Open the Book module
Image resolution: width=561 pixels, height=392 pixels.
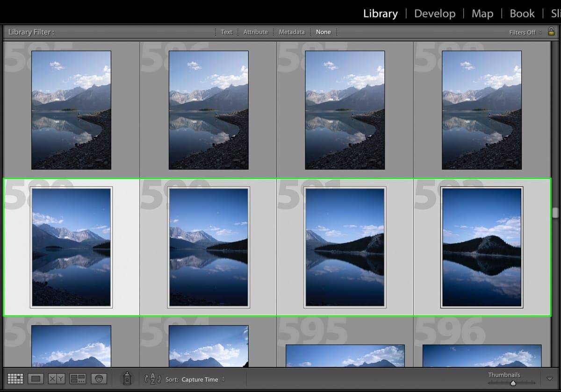[522, 14]
